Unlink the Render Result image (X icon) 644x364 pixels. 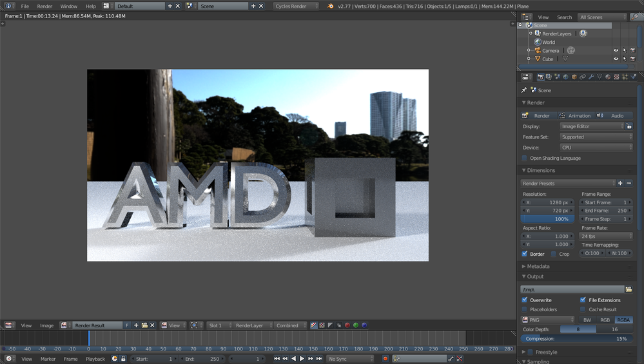tap(152, 325)
